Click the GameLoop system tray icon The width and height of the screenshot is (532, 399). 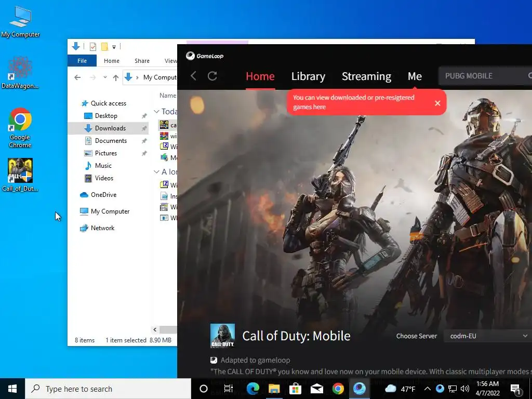pos(440,389)
